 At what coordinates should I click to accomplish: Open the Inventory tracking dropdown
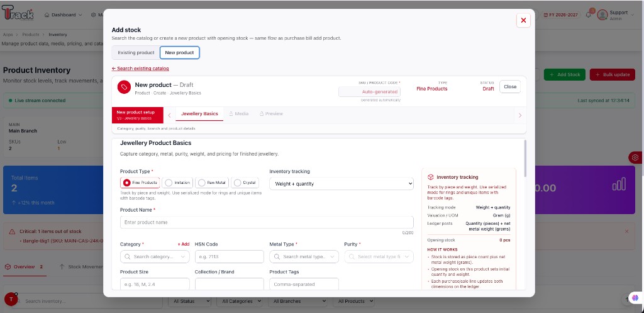341,184
